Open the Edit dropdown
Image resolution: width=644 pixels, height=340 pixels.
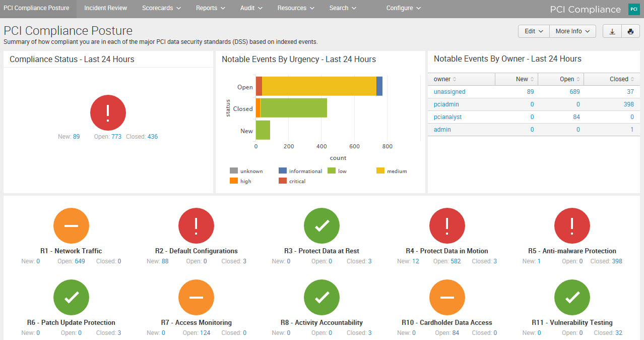pos(533,31)
